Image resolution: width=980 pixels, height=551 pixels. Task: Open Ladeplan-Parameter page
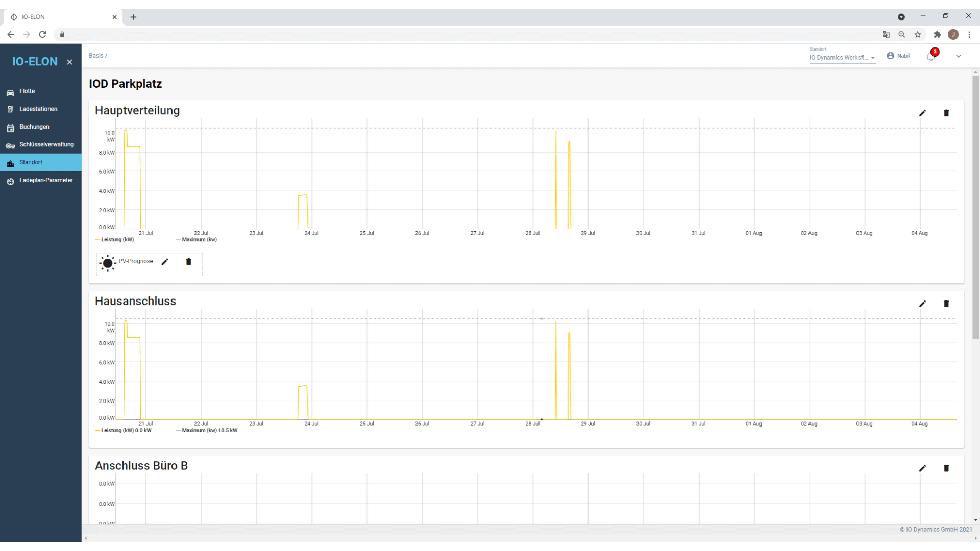tap(46, 180)
